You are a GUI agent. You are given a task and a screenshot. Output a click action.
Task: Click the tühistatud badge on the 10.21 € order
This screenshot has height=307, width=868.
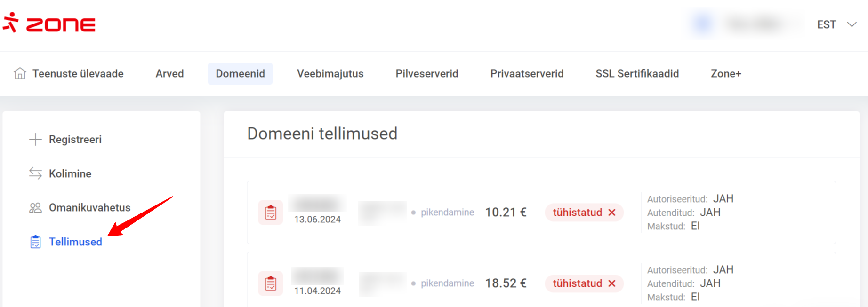tap(584, 213)
